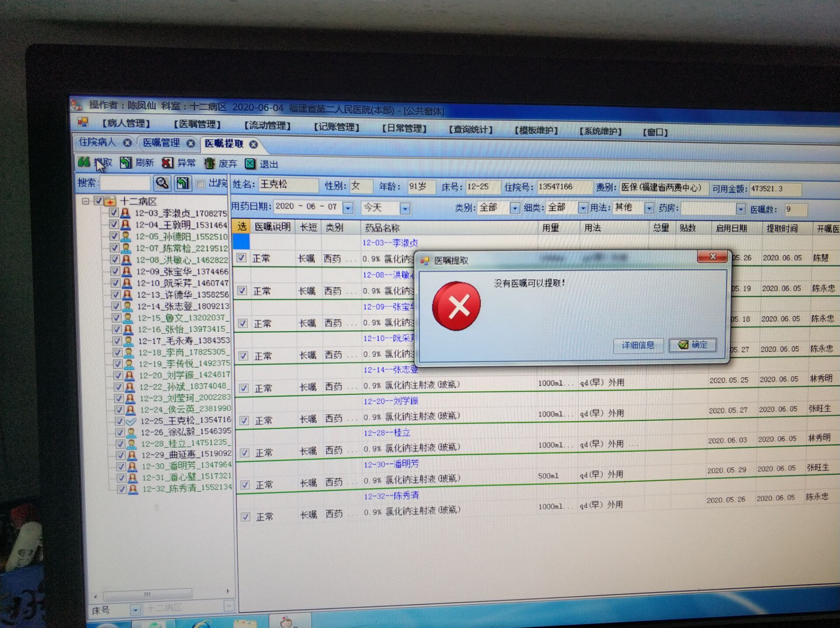Click the 异常 toolbar icon
The image size is (840, 628).
coord(168,163)
